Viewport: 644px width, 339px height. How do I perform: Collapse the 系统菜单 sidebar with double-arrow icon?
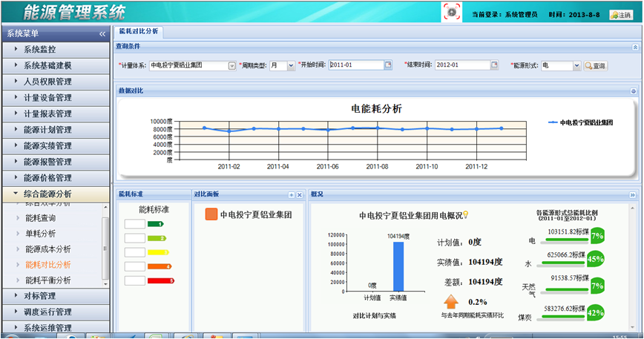pos(102,33)
